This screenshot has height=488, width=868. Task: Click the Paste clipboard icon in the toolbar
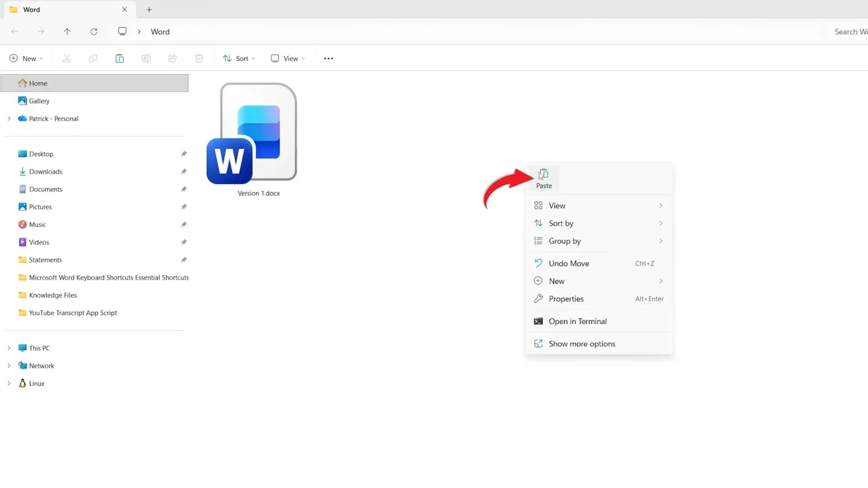click(x=119, y=59)
